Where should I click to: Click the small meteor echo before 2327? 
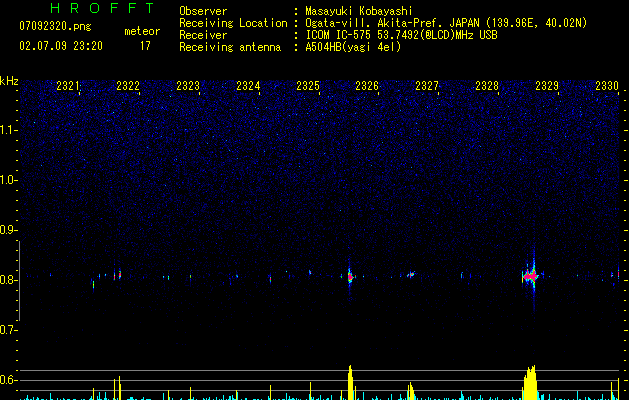point(410,274)
